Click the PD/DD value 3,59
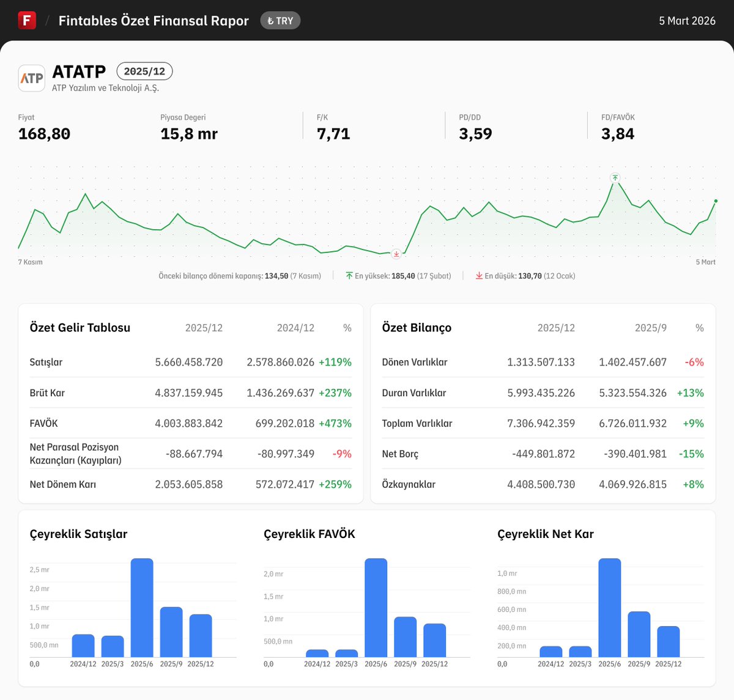The width and height of the screenshot is (734, 700). pos(475,134)
